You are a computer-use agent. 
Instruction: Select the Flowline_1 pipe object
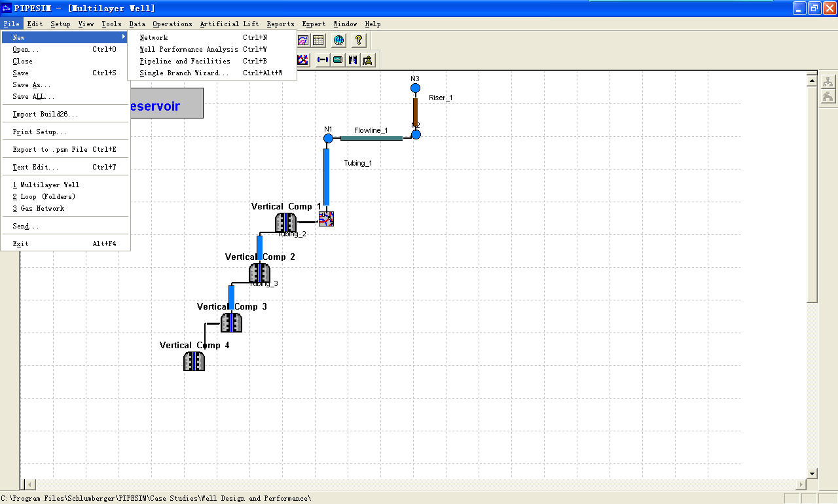[371, 138]
